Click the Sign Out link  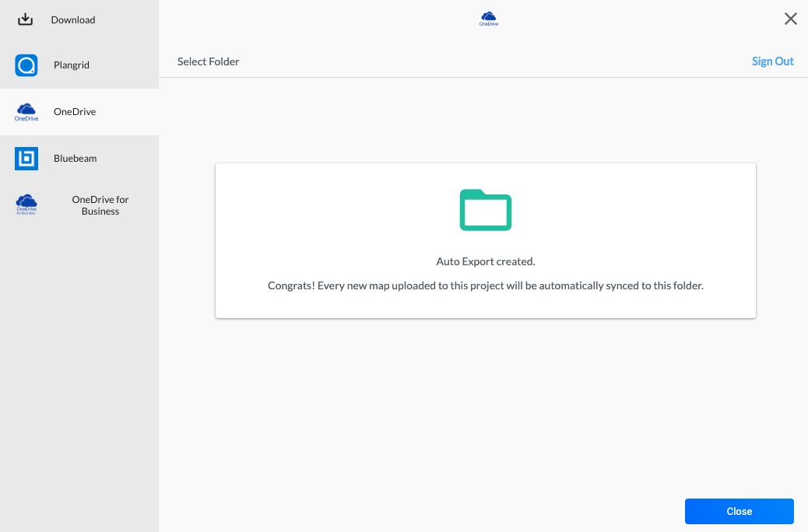pyautogui.click(x=772, y=61)
